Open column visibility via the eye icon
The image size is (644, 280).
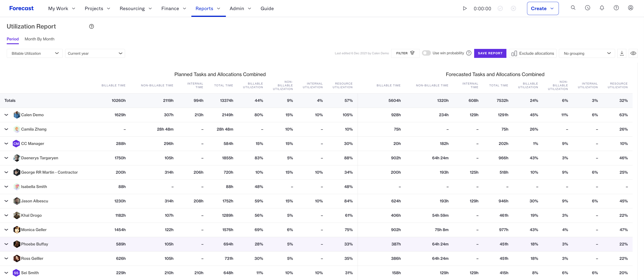[x=633, y=53]
